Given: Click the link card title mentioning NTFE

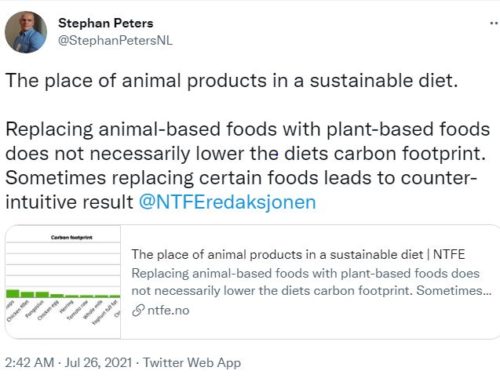Looking at the screenshot, I should click(298, 254).
